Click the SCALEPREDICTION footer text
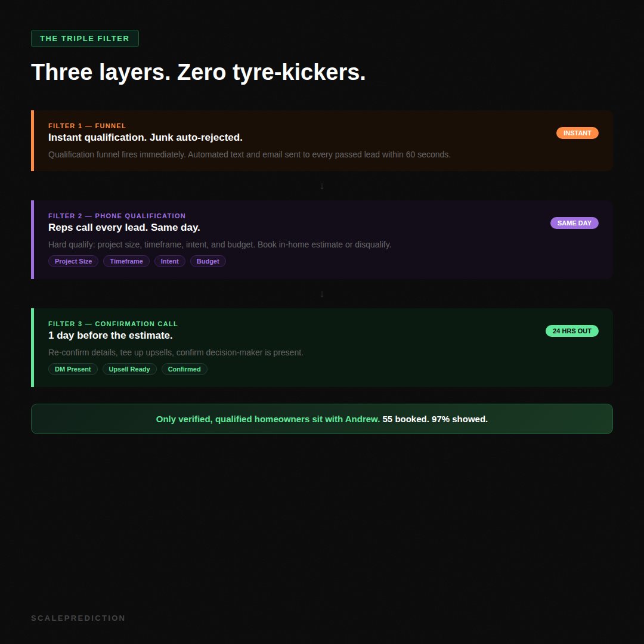The width and height of the screenshot is (644, 644). pyautogui.click(x=78, y=618)
